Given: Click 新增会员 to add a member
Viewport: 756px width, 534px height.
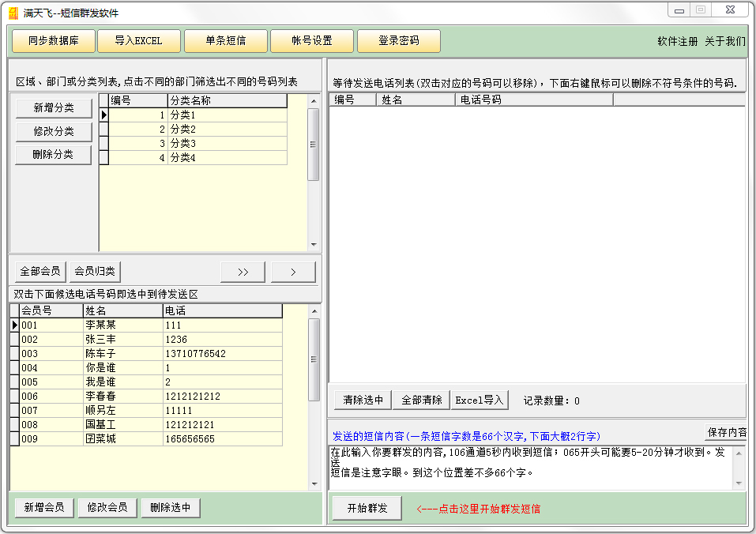Looking at the screenshot, I should point(43,507).
